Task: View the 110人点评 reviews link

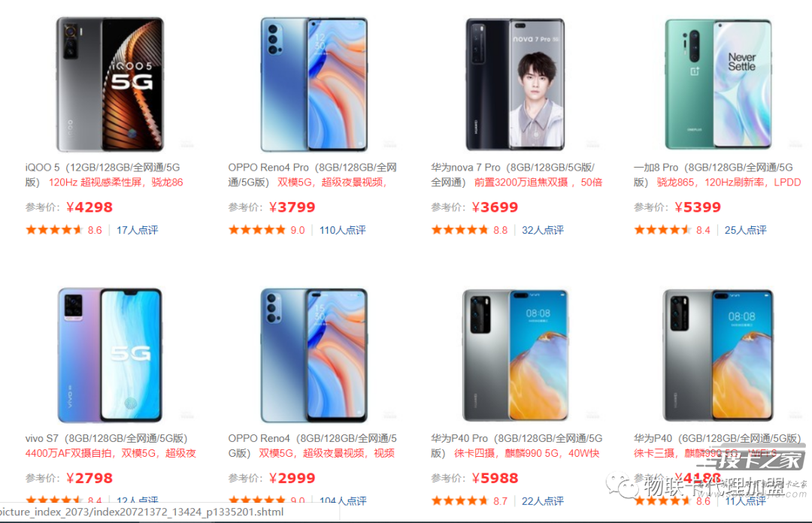Action: (342, 230)
